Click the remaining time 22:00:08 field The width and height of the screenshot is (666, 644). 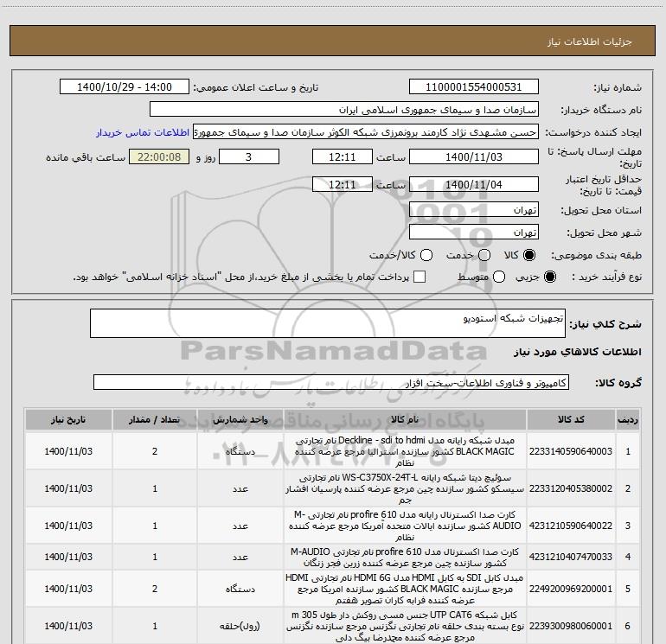pyautogui.click(x=159, y=157)
